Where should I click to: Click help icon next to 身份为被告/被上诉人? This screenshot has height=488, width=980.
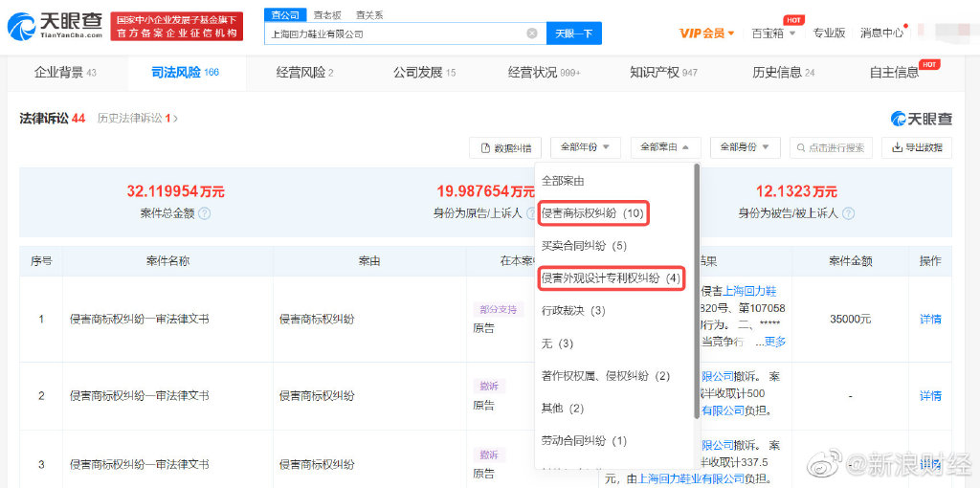tap(848, 213)
